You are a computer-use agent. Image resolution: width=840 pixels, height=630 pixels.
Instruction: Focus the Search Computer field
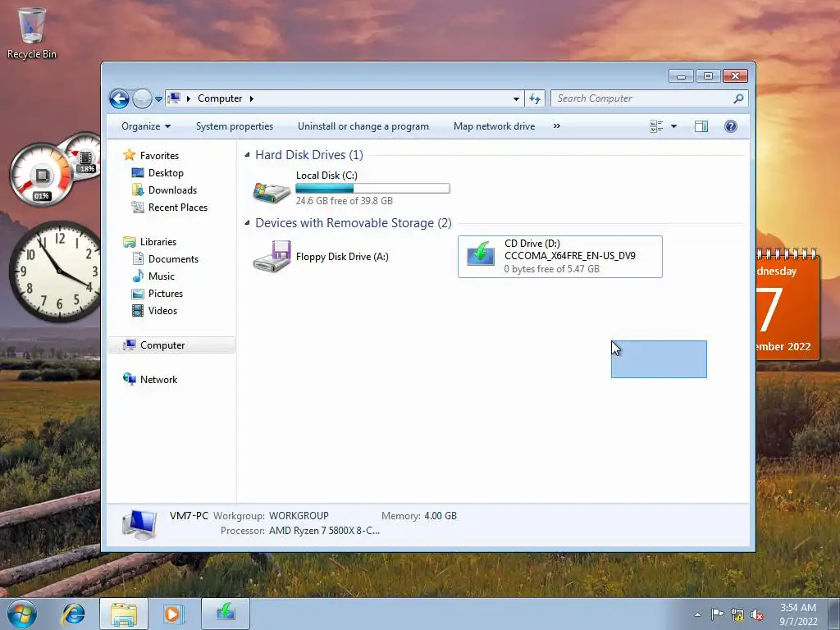coord(641,98)
